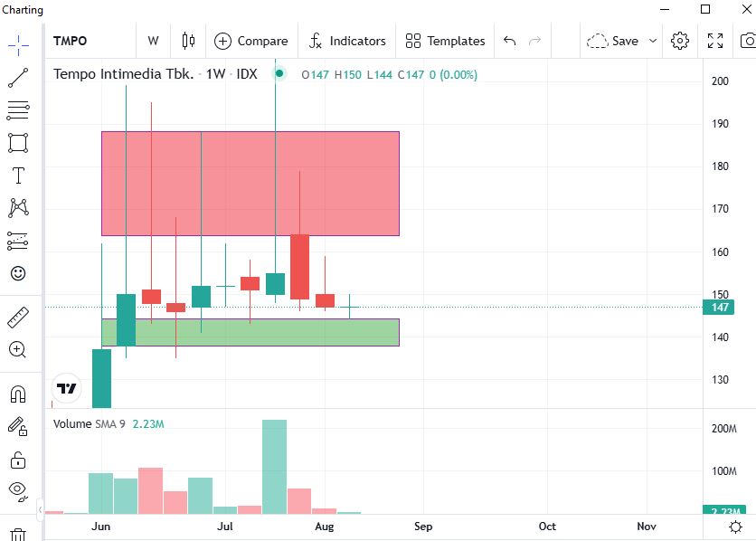This screenshot has height=541, width=756.
Task: Enter fullscreen chart mode
Action: point(715,41)
